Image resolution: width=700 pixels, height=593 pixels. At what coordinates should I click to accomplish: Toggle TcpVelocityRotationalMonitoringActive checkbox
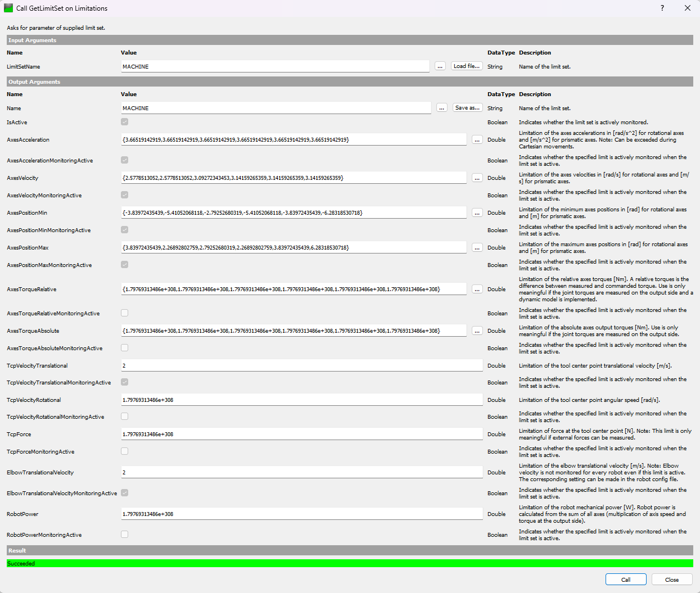tap(125, 417)
